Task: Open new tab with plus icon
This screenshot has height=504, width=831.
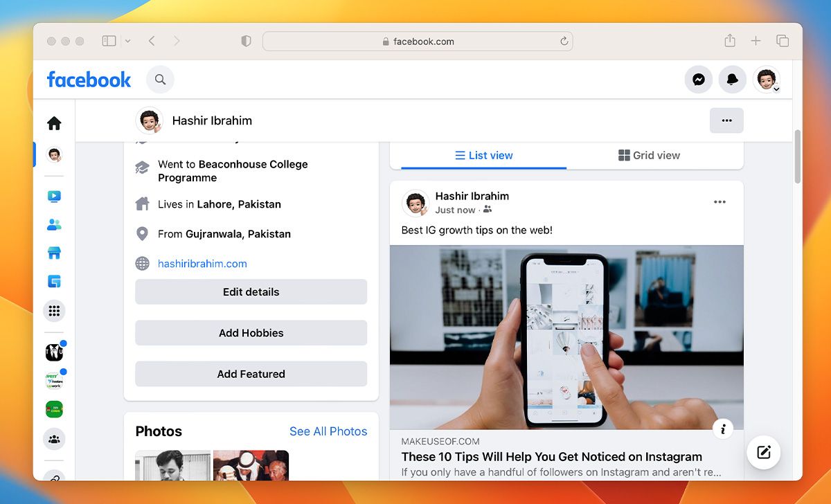Action: click(756, 42)
